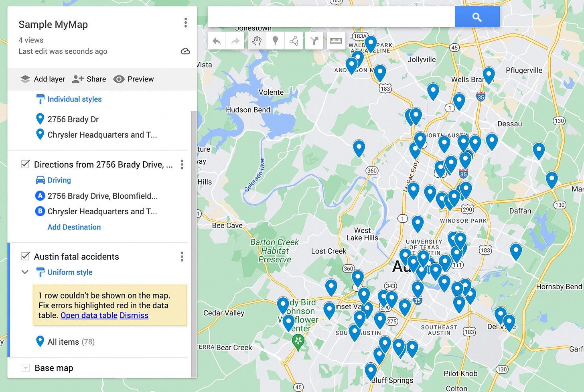
Task: Open Austin fatal accidents layer options menu
Action: (182, 256)
